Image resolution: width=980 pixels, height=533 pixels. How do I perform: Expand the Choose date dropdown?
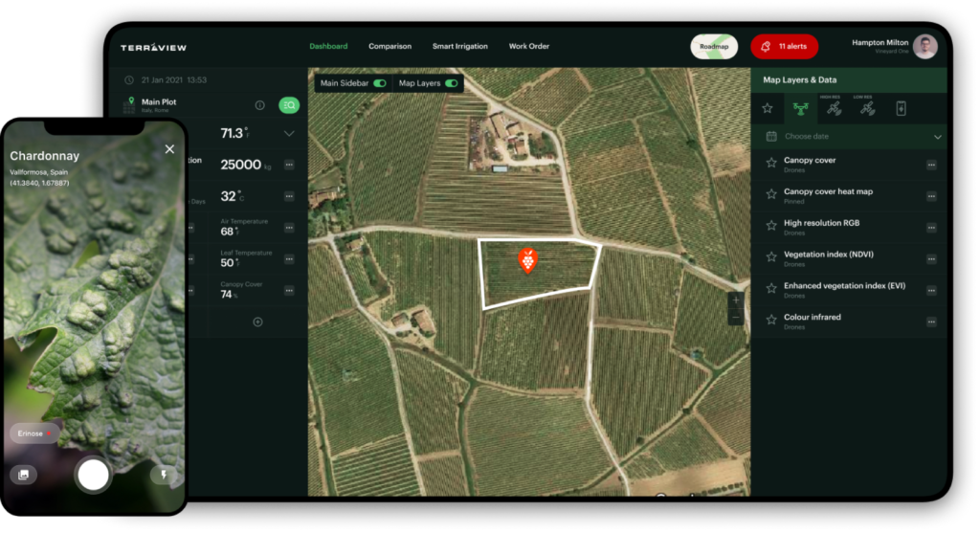937,137
